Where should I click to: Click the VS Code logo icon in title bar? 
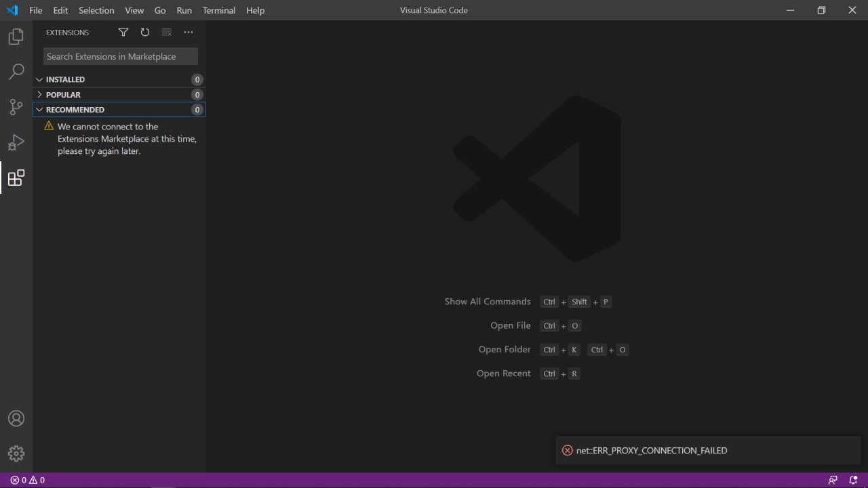[x=12, y=10]
